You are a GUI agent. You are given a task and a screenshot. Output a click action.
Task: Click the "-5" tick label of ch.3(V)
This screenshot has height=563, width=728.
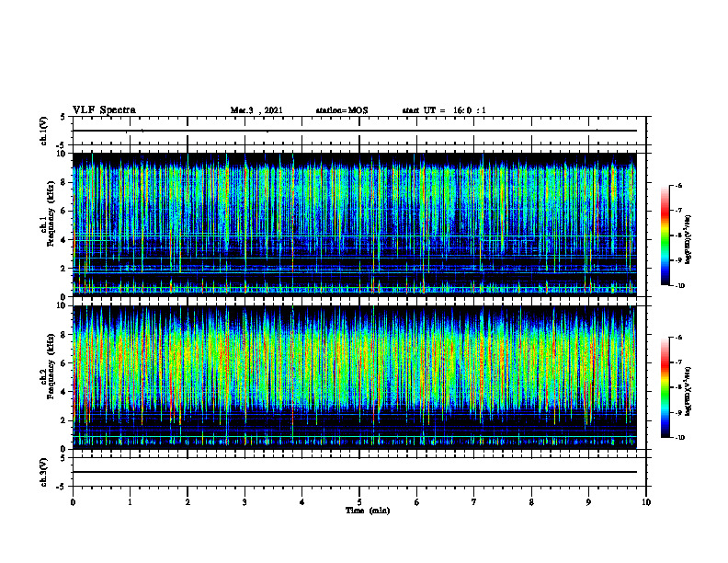click(62, 487)
